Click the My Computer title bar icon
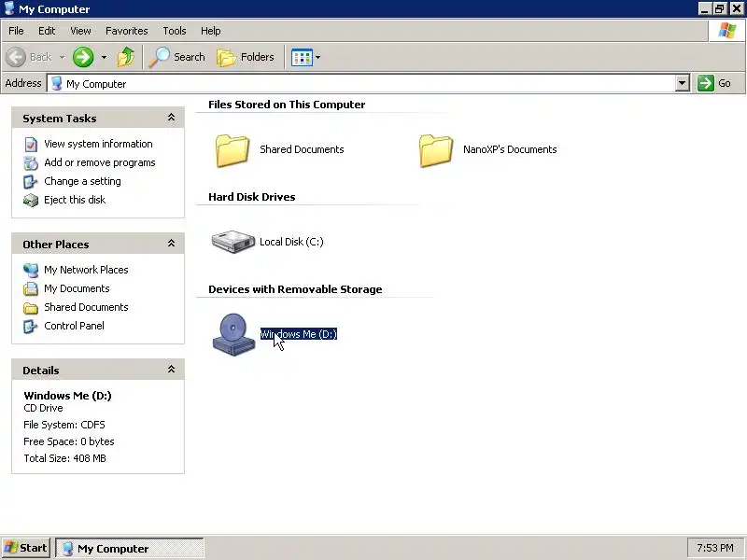The width and height of the screenshot is (747, 560). tap(9, 8)
